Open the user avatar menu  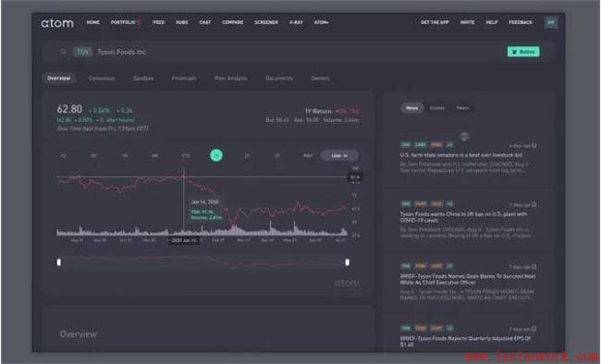pyautogui.click(x=551, y=22)
